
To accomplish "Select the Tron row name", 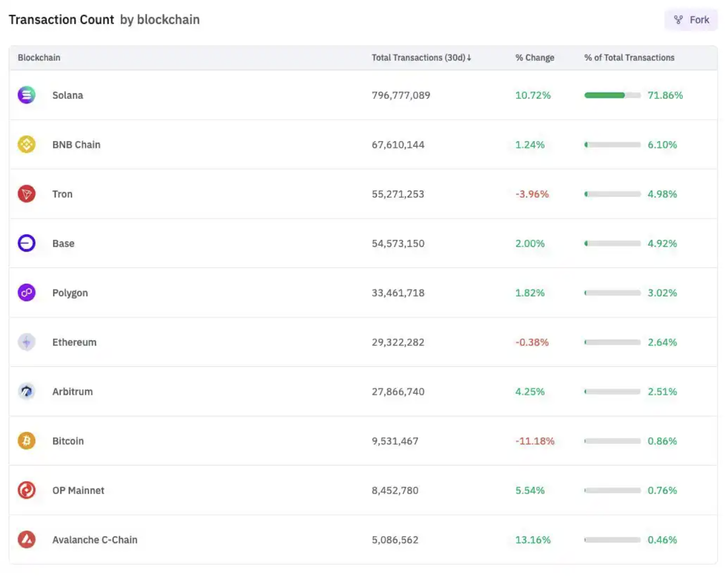I will [63, 194].
